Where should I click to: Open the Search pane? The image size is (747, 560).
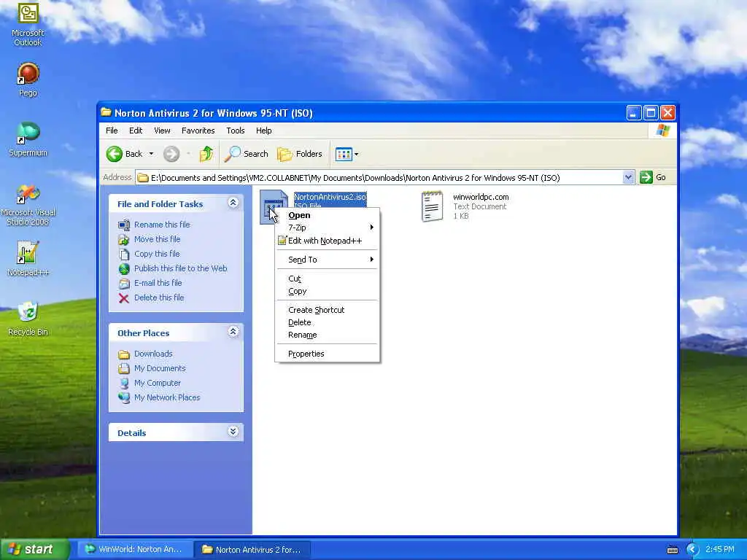(x=247, y=154)
